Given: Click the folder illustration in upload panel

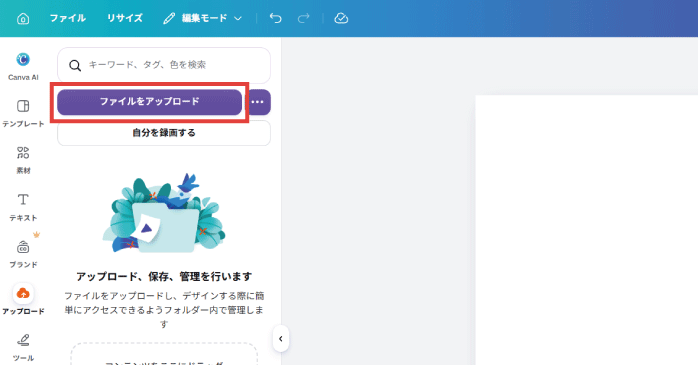Looking at the screenshot, I should 164,213.
